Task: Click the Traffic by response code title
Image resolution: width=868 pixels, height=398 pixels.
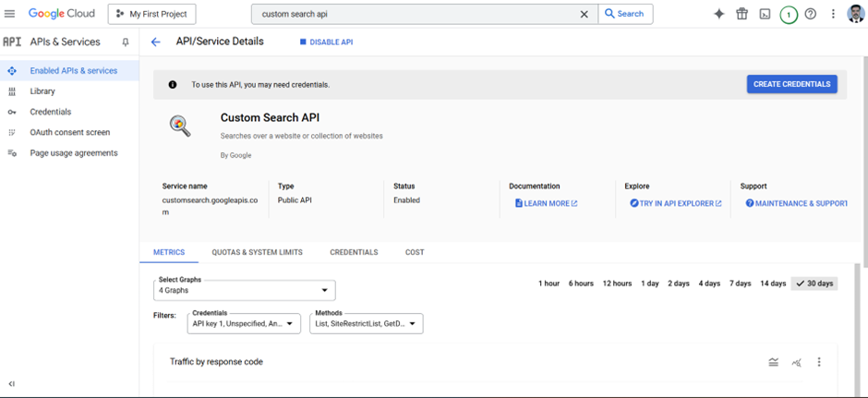Action: click(216, 362)
